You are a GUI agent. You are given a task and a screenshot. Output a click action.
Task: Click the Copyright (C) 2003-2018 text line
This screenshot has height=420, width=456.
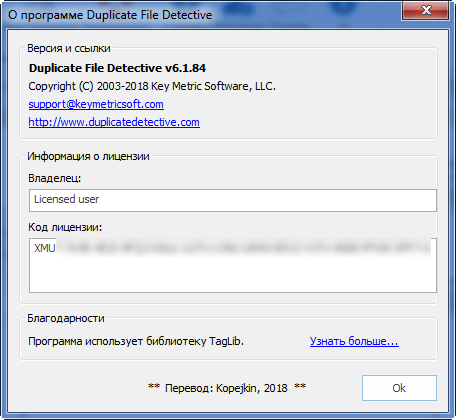[152, 86]
